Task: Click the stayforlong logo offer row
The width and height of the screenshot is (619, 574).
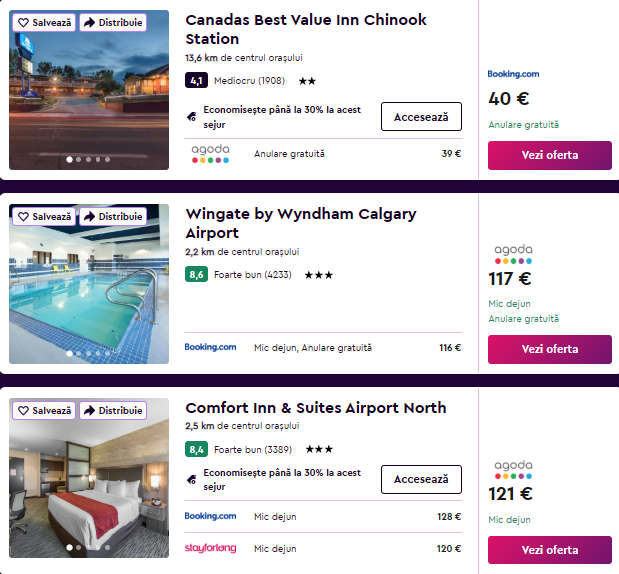Action: point(210,548)
